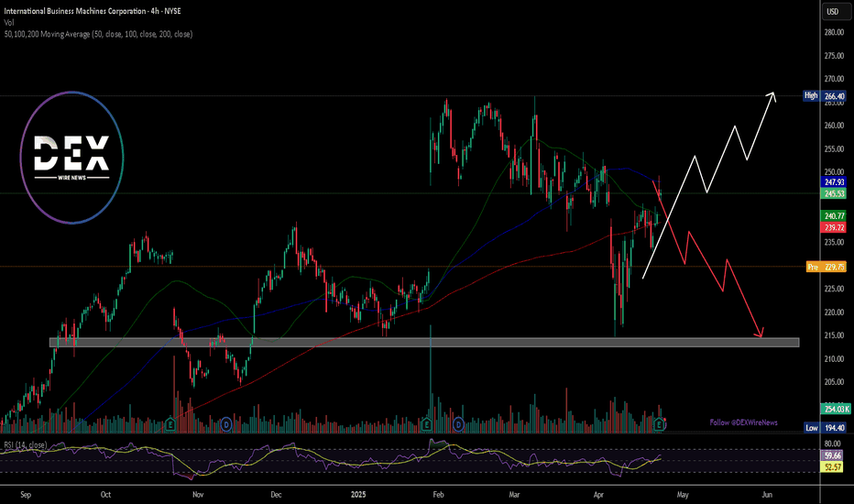The width and height of the screenshot is (854, 504).
Task: Click the Low 194.40 price label
Action: coord(826,428)
